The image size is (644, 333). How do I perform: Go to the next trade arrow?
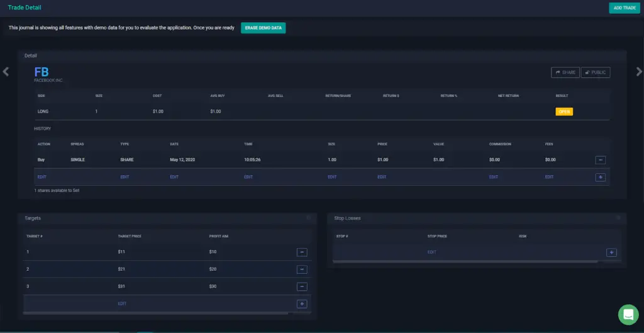(x=639, y=71)
